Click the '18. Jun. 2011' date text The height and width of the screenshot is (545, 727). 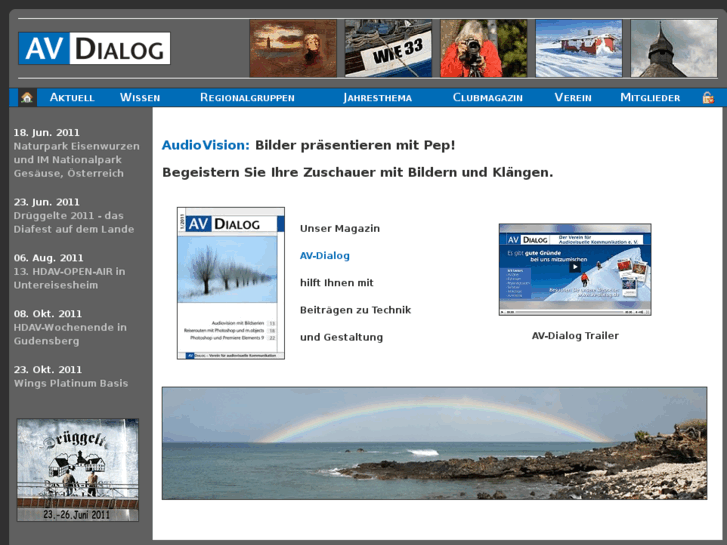pyautogui.click(x=46, y=133)
